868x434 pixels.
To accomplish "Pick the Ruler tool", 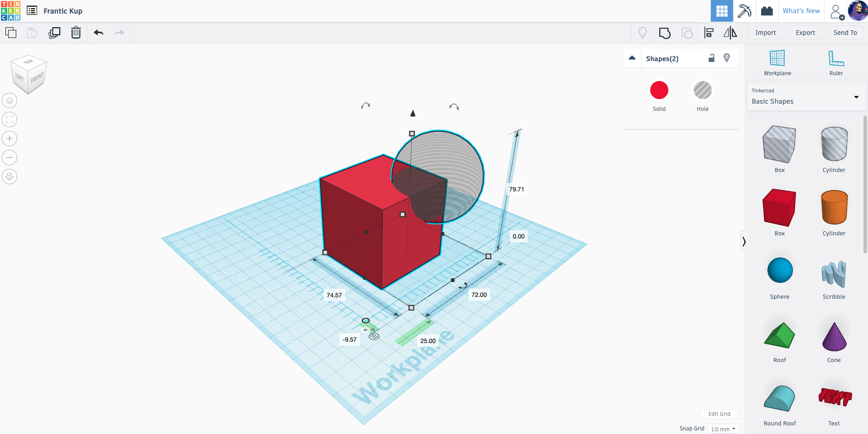I will coord(836,62).
